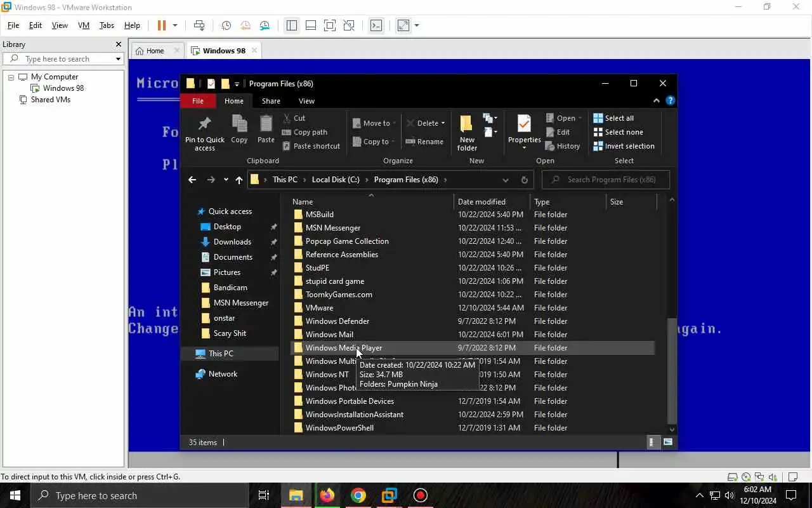Close the Library panel
The image size is (812, 508).
coord(118,44)
